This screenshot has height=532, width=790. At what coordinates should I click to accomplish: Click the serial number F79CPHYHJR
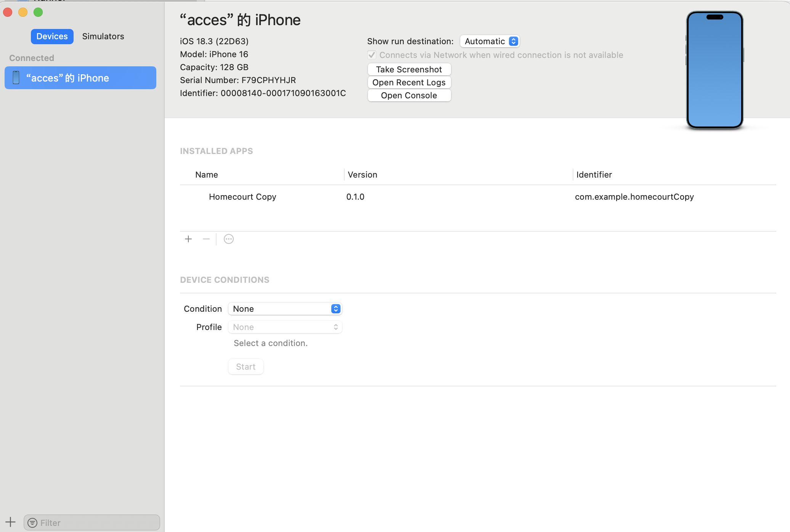pyautogui.click(x=268, y=80)
